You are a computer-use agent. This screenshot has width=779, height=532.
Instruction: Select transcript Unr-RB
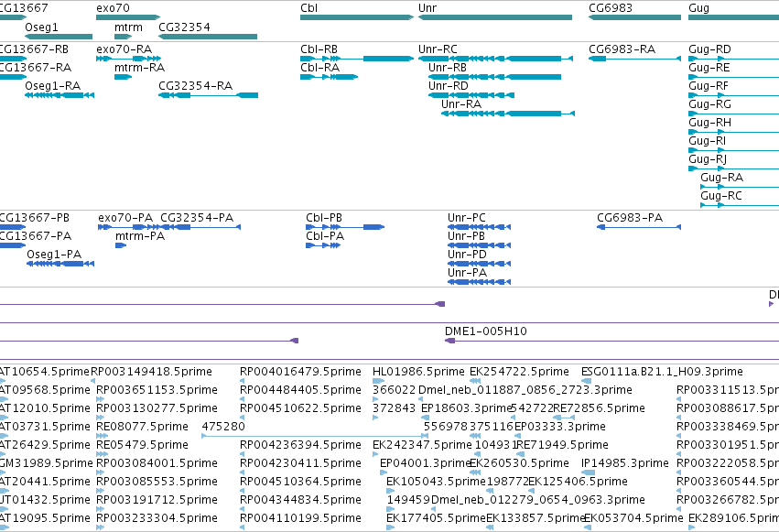point(495,77)
